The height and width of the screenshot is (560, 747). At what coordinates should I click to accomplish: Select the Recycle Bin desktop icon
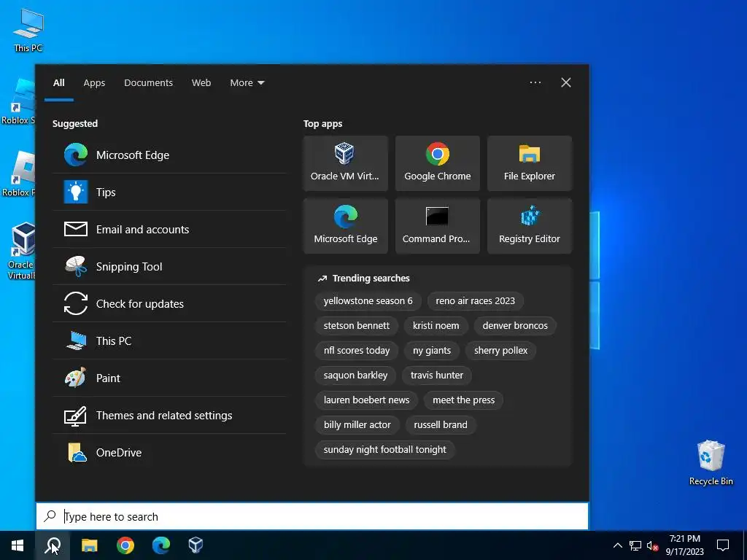[711, 463]
